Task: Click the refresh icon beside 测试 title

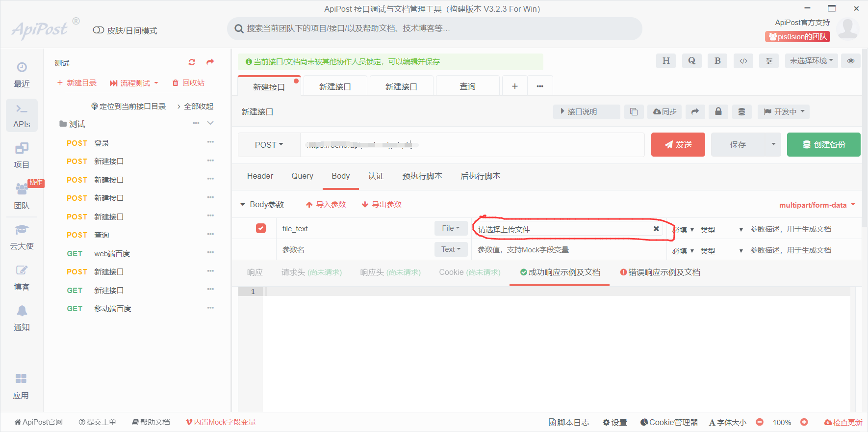Action: tap(192, 62)
